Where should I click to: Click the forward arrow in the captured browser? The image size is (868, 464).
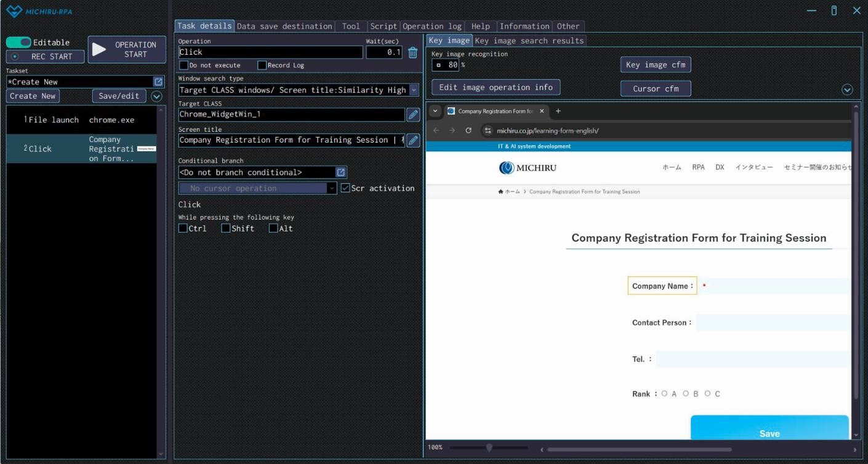point(452,130)
